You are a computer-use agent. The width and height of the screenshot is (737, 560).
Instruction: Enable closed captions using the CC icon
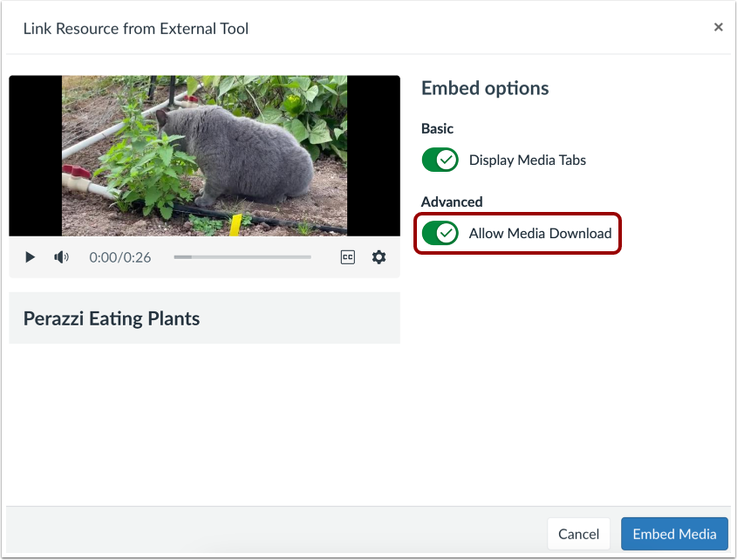pyautogui.click(x=347, y=256)
